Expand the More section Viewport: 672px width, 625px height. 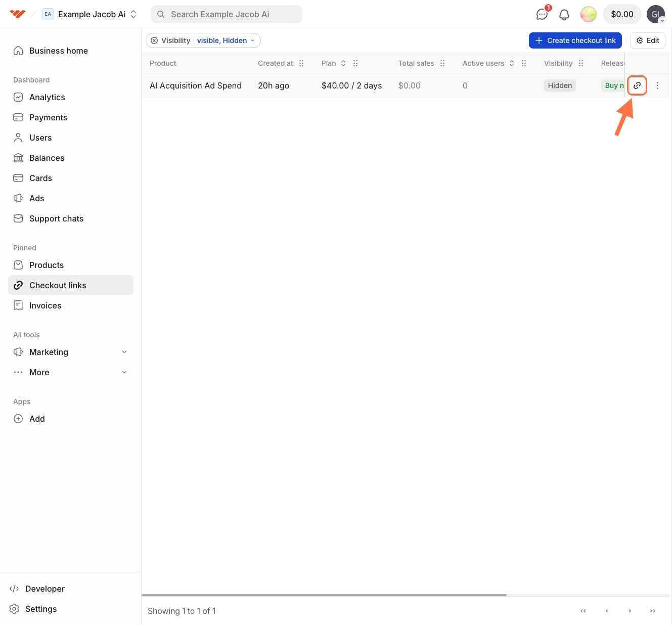pos(71,372)
